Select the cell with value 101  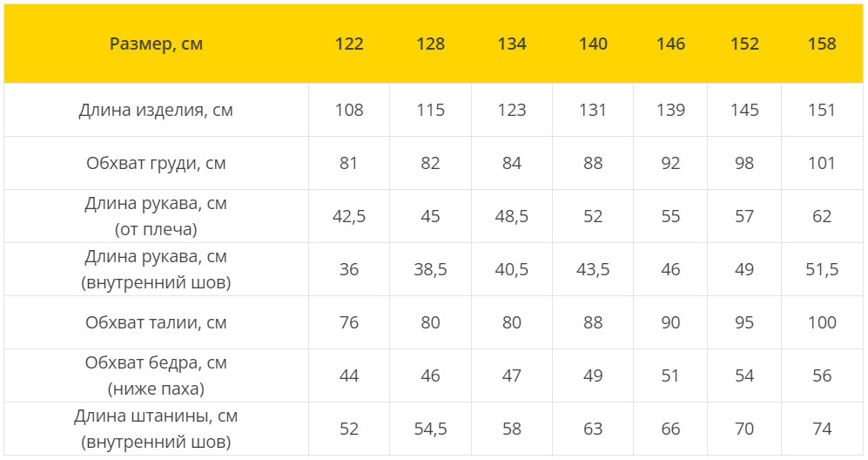(822, 163)
